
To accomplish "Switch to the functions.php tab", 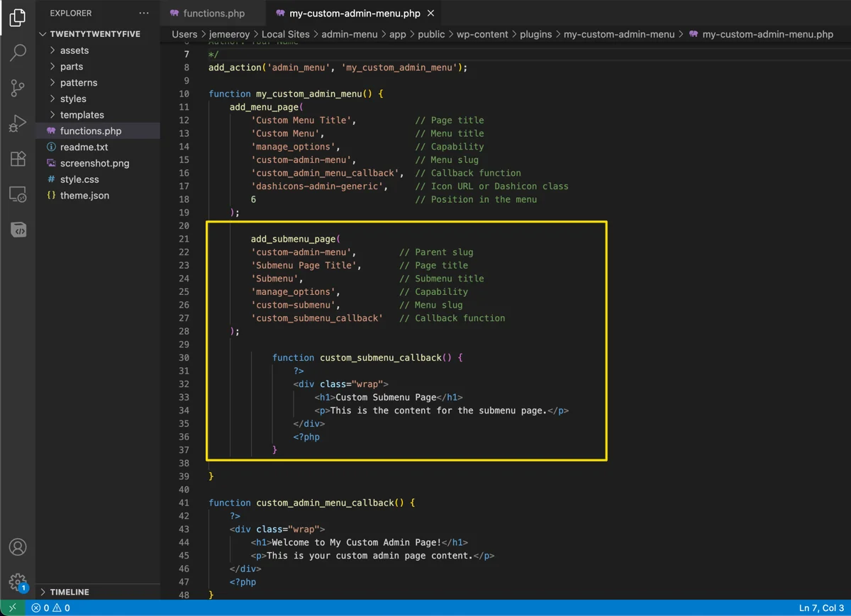I will tap(212, 13).
